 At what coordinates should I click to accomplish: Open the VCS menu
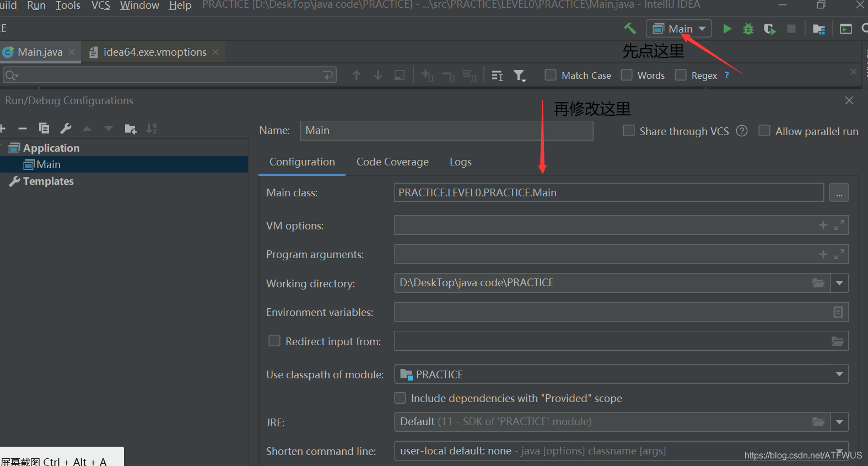(100, 6)
